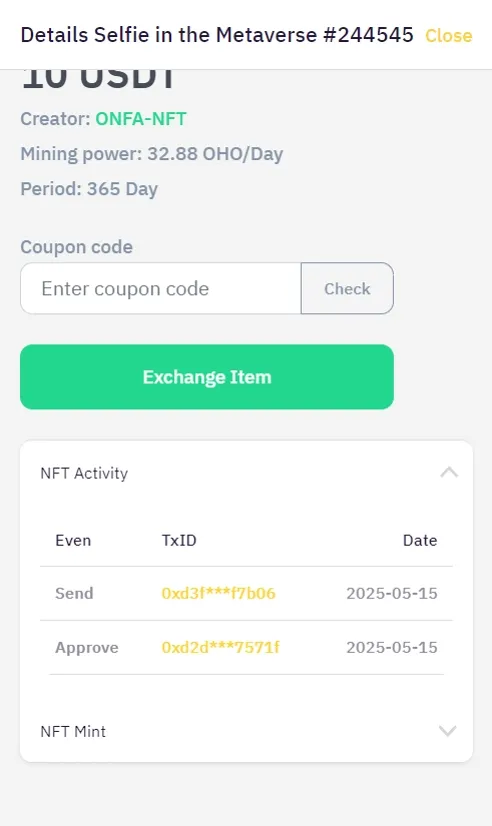Click the Coupon code label
This screenshot has width=492, height=826.
76,247
